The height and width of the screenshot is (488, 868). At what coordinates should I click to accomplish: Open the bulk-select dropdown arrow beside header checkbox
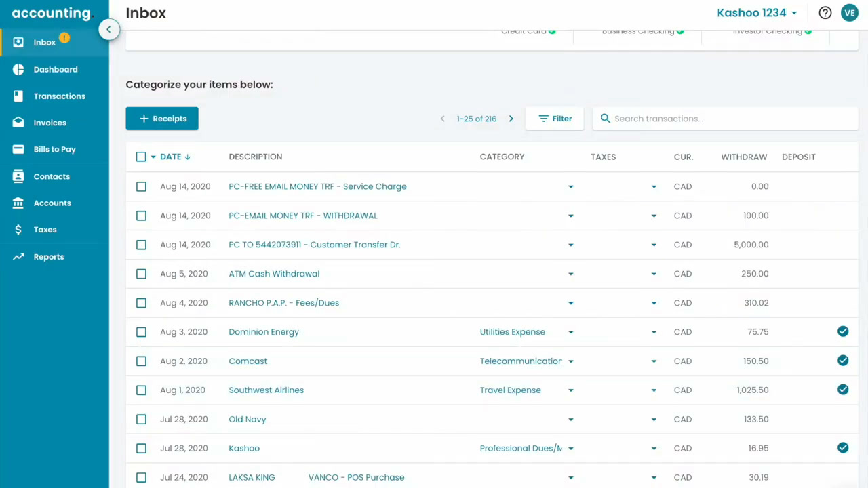(153, 157)
